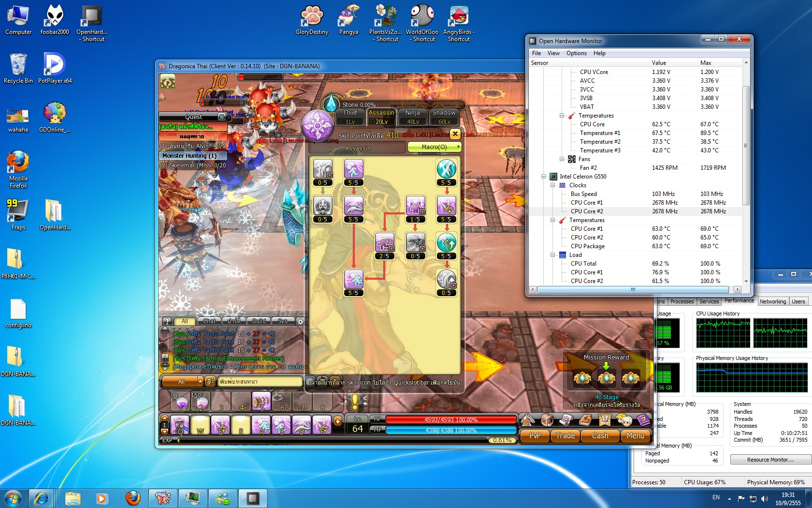Click the Macro(O) button

(x=435, y=147)
